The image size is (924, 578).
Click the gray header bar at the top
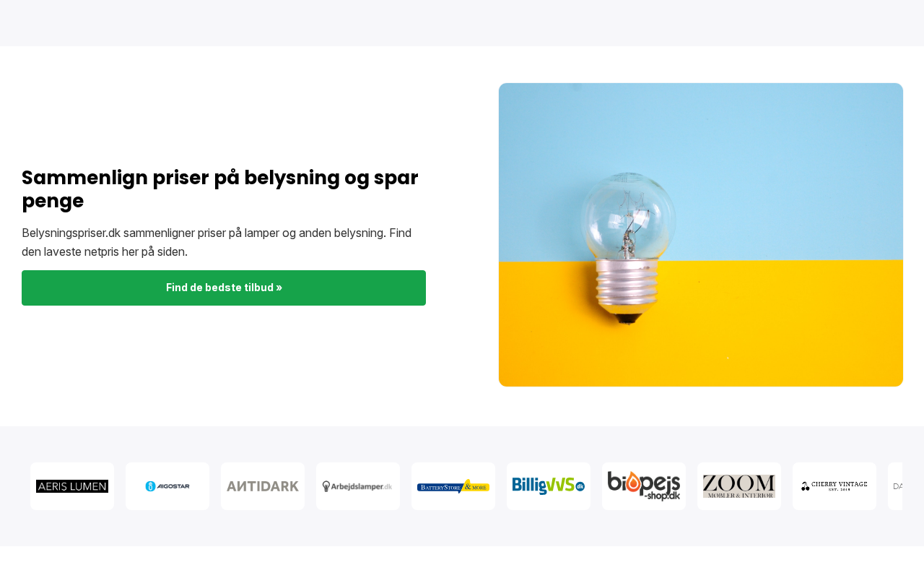point(462,23)
